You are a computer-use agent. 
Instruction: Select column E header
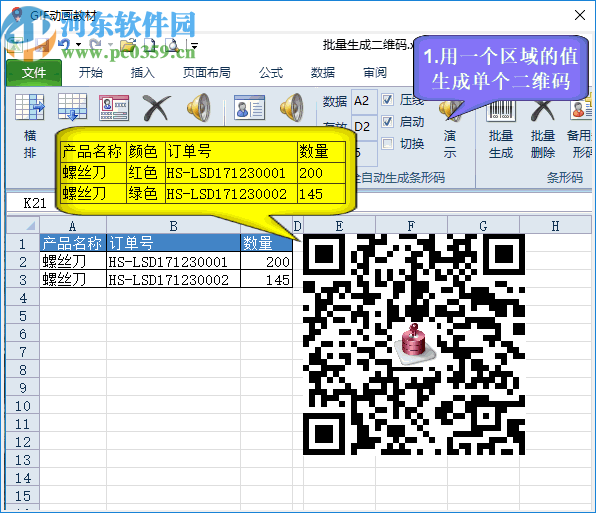[339, 226]
